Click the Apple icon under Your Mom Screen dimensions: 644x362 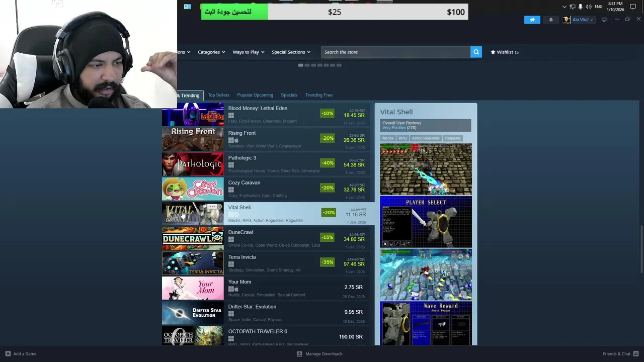[x=236, y=289]
